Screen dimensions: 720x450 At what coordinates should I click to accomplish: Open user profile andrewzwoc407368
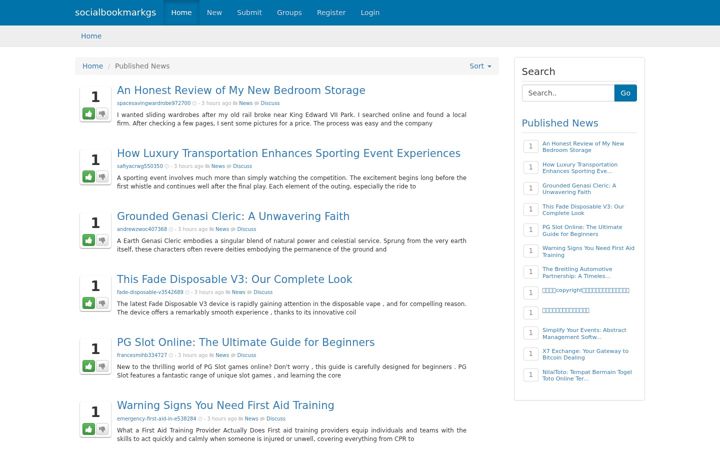click(x=142, y=229)
